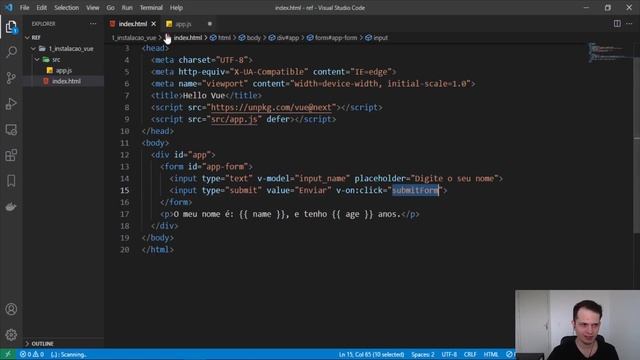Click the Ln 15, Col 65 status entry
640x360 pixels.
pos(371,354)
